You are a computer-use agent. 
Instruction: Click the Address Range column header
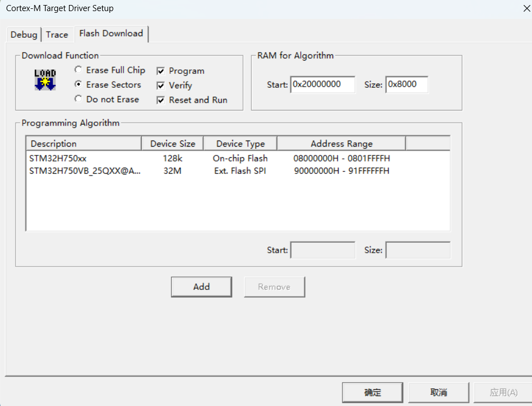[x=341, y=144]
